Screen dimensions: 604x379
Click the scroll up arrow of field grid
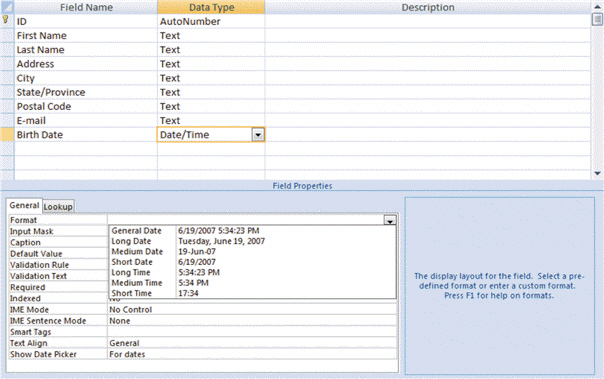click(x=597, y=7)
